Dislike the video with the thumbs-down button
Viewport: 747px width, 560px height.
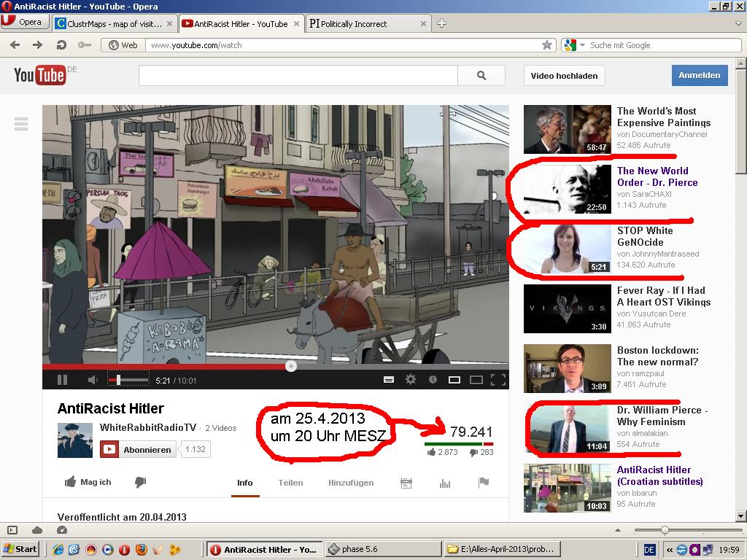click(x=140, y=483)
